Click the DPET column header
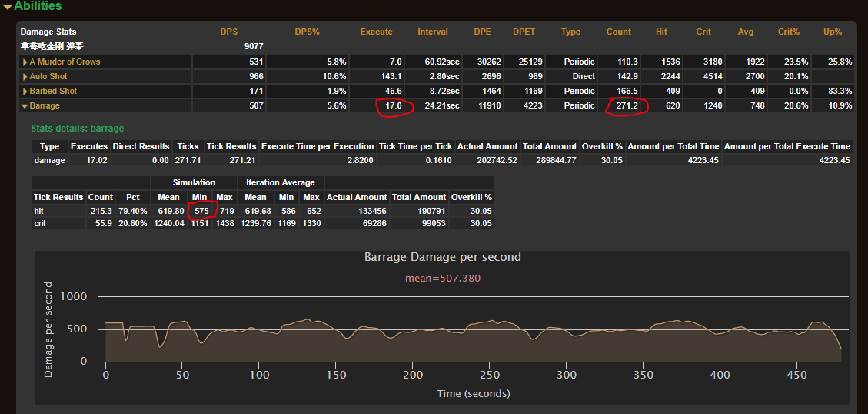This screenshot has width=868, height=414. tap(524, 32)
